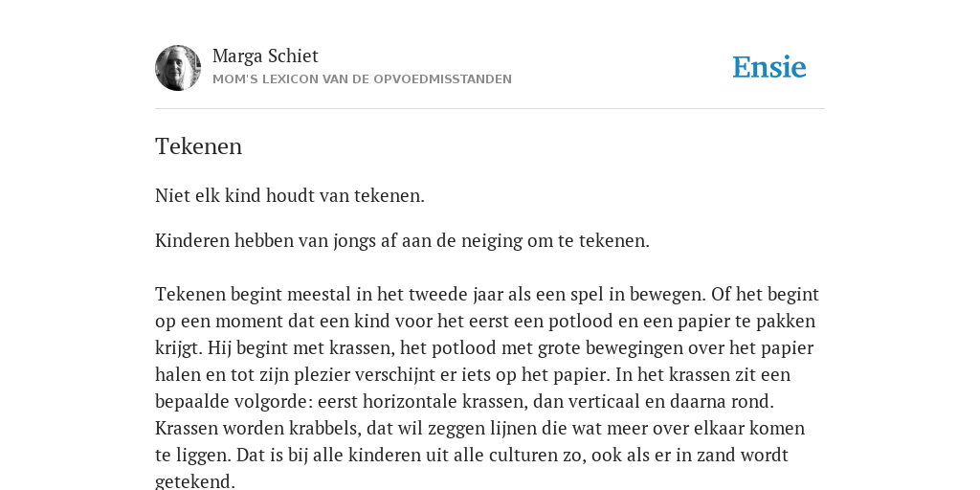
Task: Click the author name Marga Schiet
Action: pyautogui.click(x=265, y=56)
